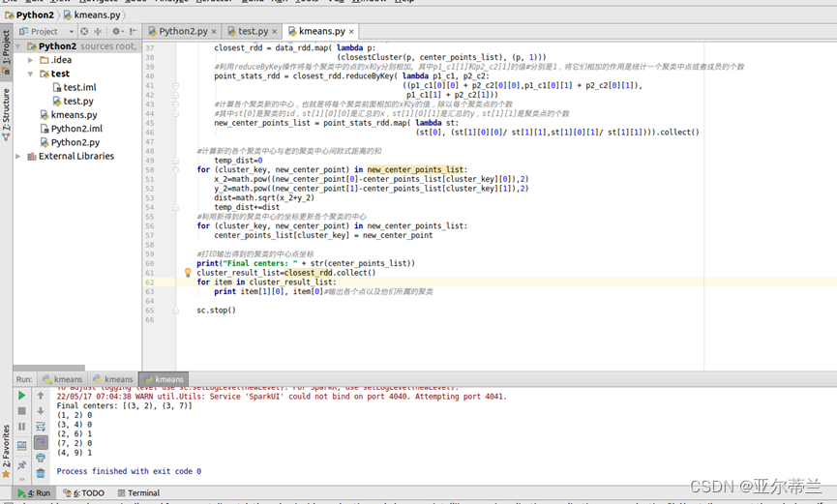Expand the .idea folder
The image size is (837, 504).
pyautogui.click(x=30, y=60)
